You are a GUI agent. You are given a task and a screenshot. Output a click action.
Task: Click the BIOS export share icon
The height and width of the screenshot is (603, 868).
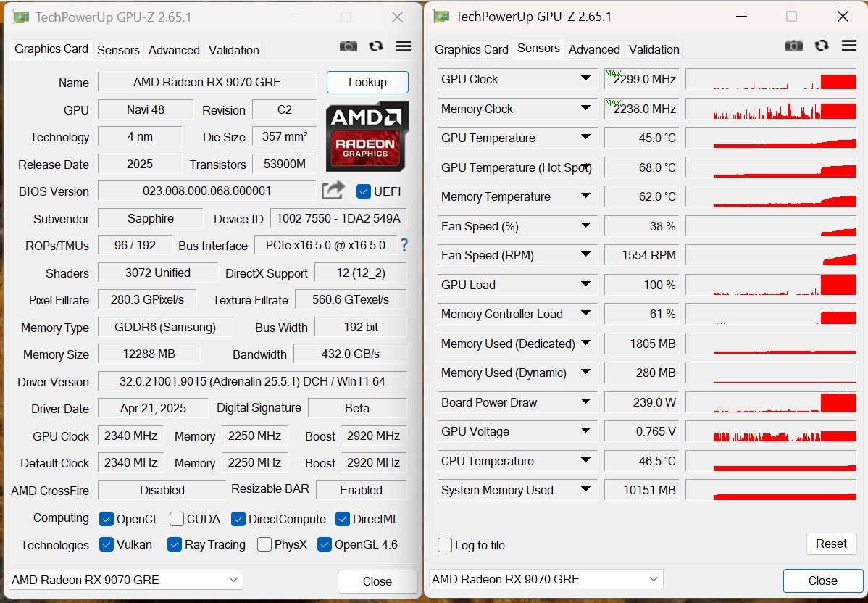point(333,191)
